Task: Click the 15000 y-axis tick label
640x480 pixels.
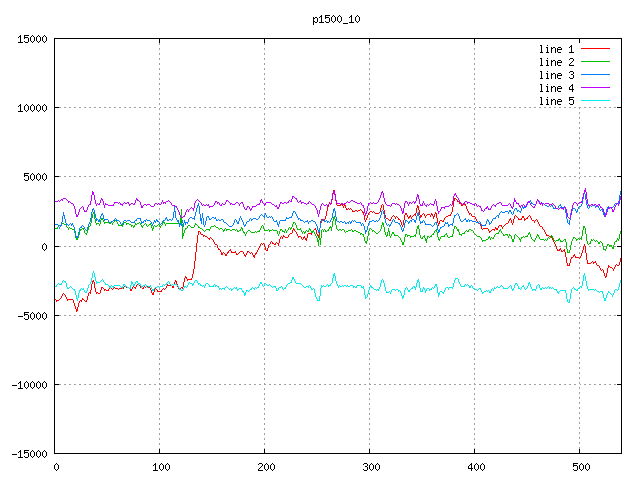Action: coord(32,39)
